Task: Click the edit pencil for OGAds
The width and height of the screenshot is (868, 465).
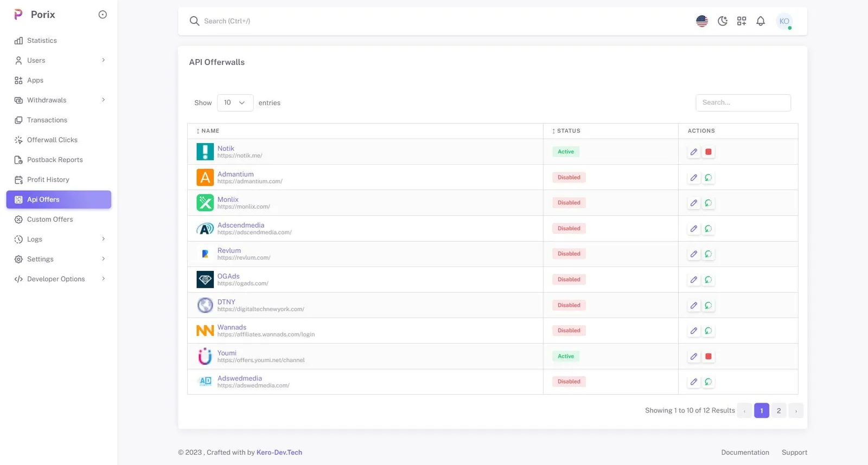Action: tap(694, 280)
